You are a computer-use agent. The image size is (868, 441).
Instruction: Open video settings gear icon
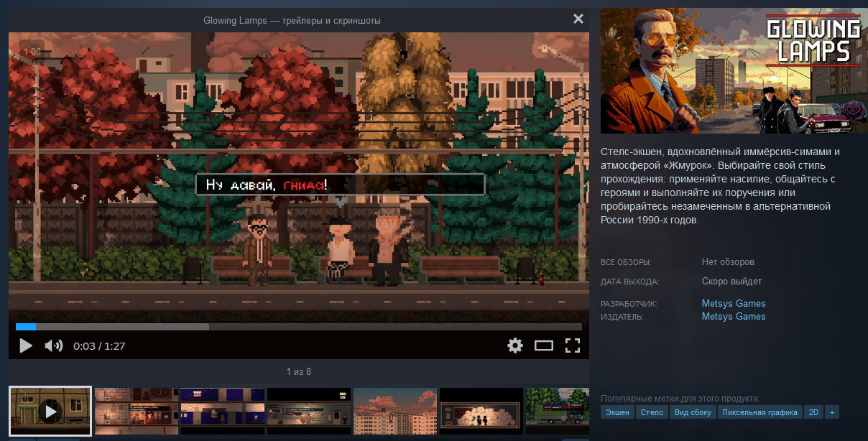tap(515, 345)
